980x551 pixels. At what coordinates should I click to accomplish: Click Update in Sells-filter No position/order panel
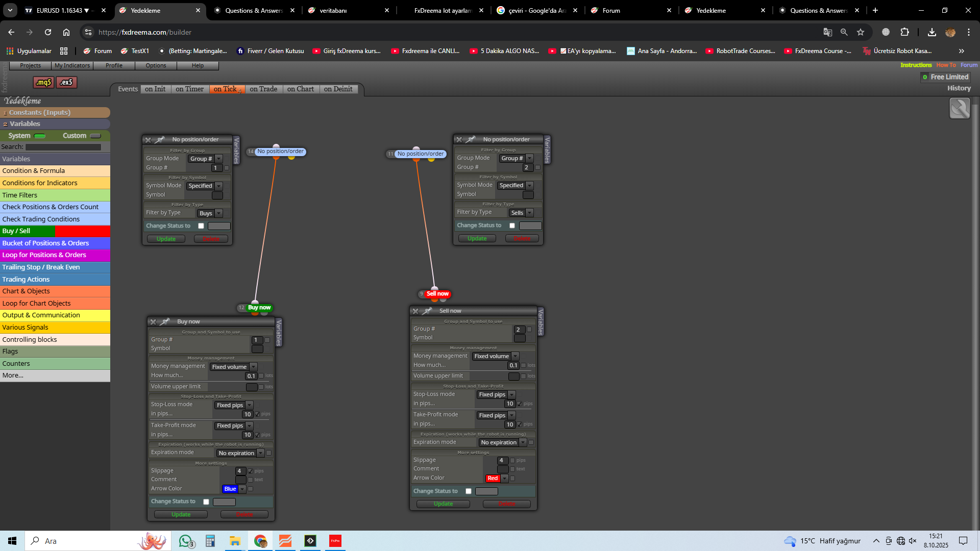(477, 238)
